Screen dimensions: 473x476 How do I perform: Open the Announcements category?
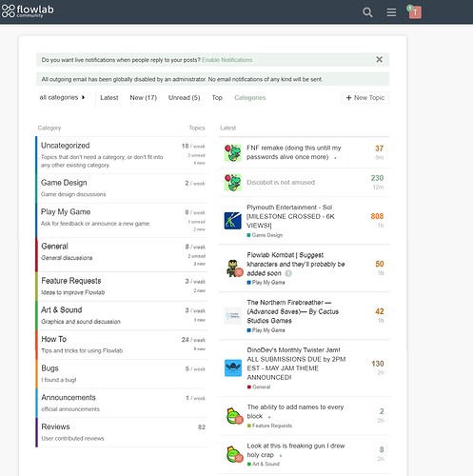coord(69,398)
